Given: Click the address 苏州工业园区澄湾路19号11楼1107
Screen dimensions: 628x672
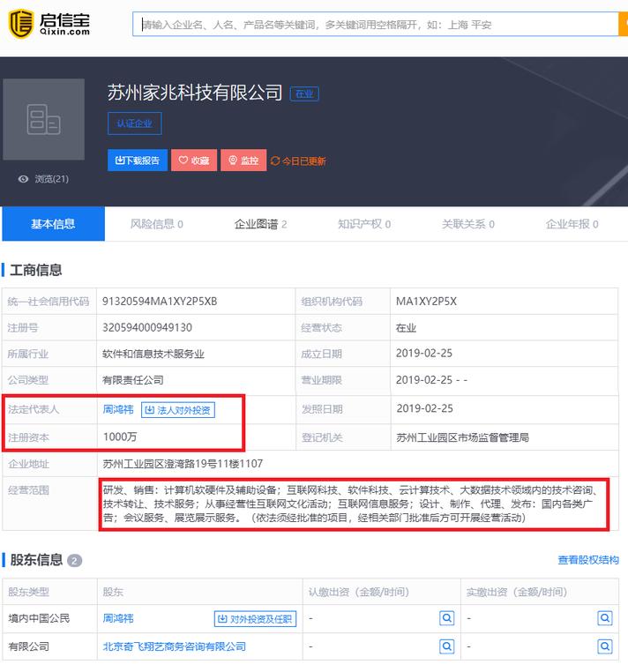Looking at the screenshot, I should click(183, 464).
